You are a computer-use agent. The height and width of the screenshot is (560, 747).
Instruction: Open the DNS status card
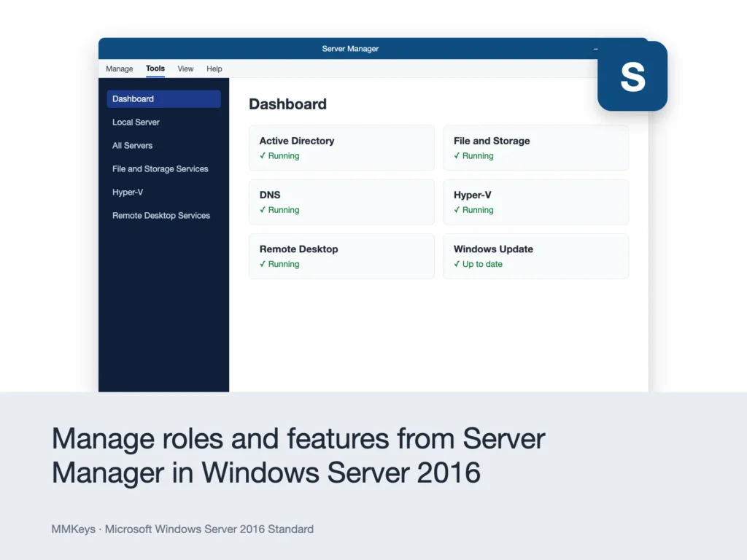[x=341, y=202]
